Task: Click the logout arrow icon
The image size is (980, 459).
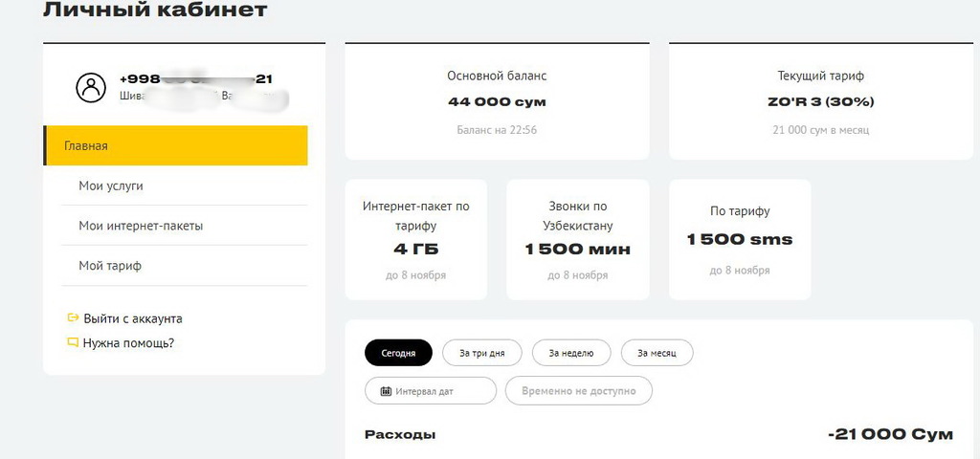Action: (73, 318)
